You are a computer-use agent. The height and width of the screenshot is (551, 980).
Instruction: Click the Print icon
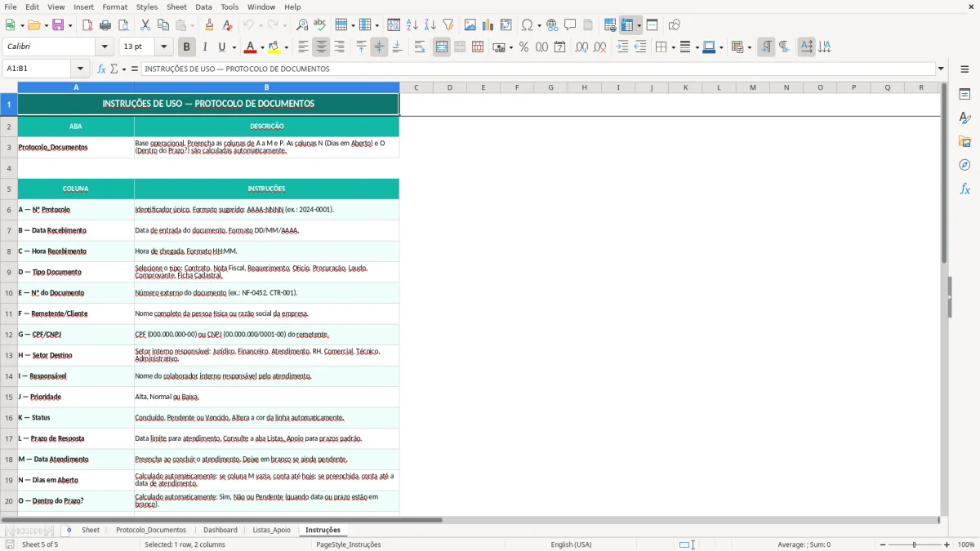click(x=105, y=25)
